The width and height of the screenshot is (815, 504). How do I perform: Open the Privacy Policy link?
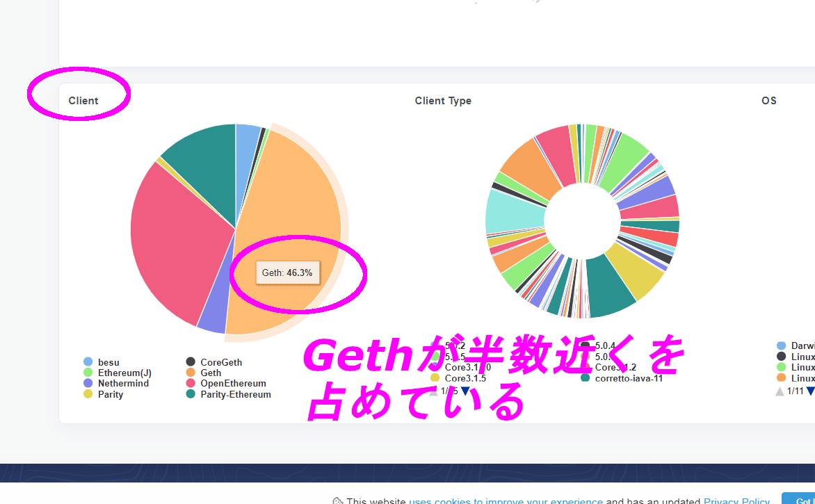[x=736, y=501]
